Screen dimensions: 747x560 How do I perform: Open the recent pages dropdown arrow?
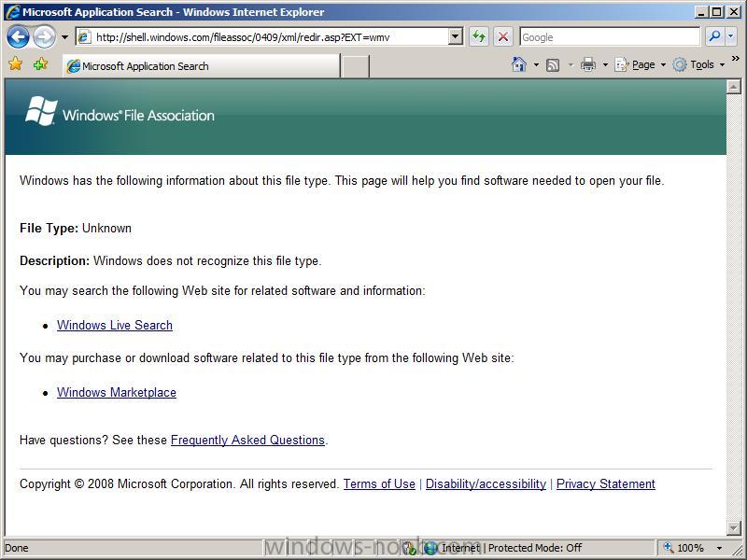pyautogui.click(x=64, y=37)
